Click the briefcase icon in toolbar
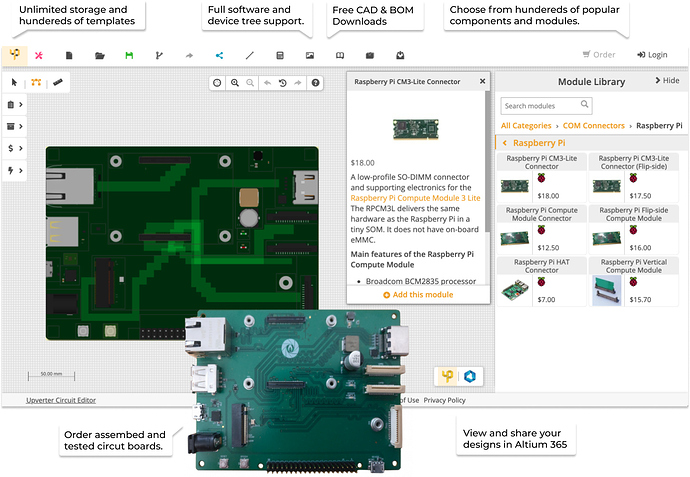Viewport: 690px width, 477px height. [370, 55]
